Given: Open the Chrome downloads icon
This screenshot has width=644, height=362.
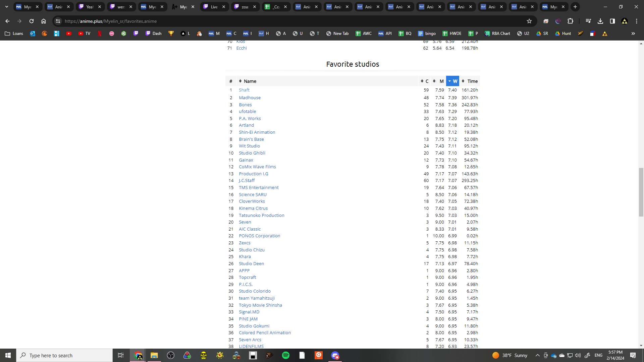Looking at the screenshot, I should pyautogui.click(x=600, y=21).
